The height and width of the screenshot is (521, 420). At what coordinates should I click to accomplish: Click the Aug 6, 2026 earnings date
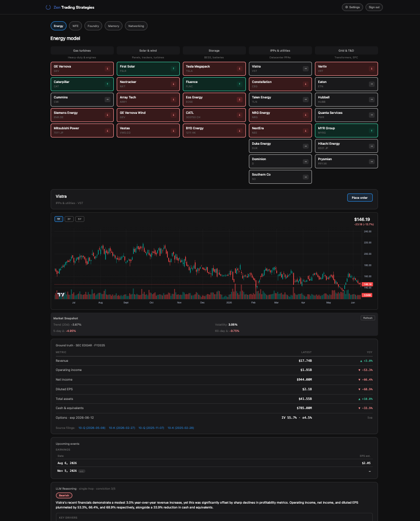click(x=67, y=463)
